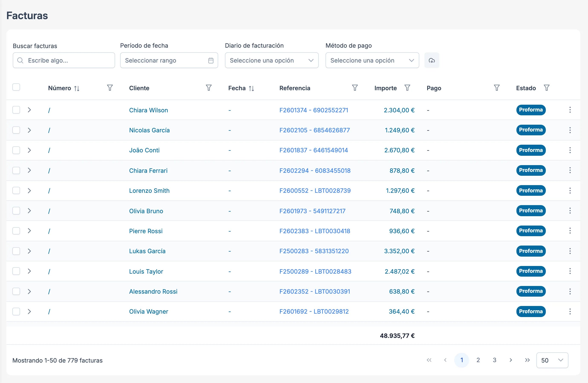The width and height of the screenshot is (588, 383).
Task: Click amount 638,80 € cell
Action: pyautogui.click(x=402, y=292)
